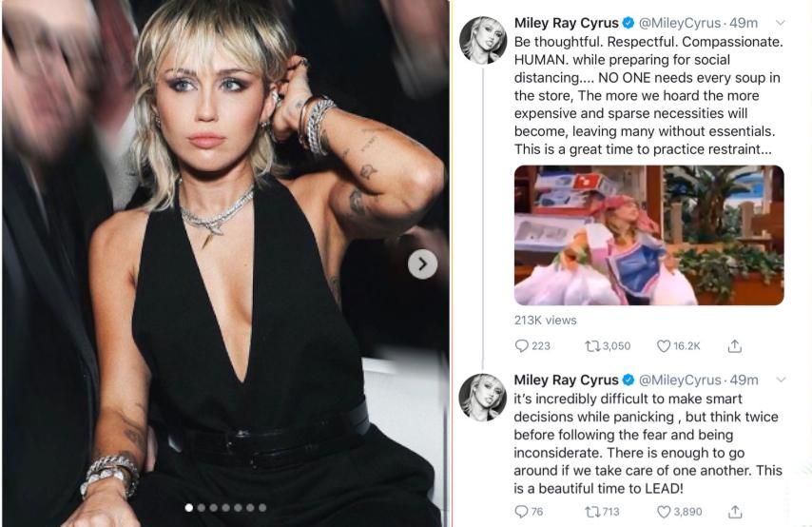Open the first tweet's chevron options menu
This screenshot has width=812, height=527.
point(781,22)
